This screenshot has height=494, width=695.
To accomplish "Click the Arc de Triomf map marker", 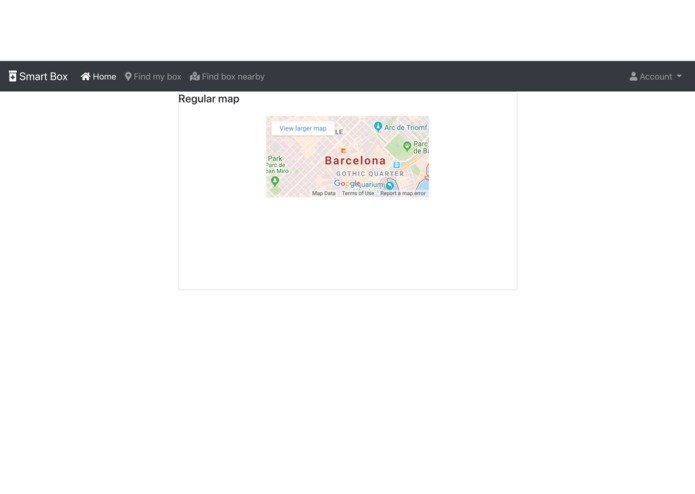I will [x=378, y=127].
